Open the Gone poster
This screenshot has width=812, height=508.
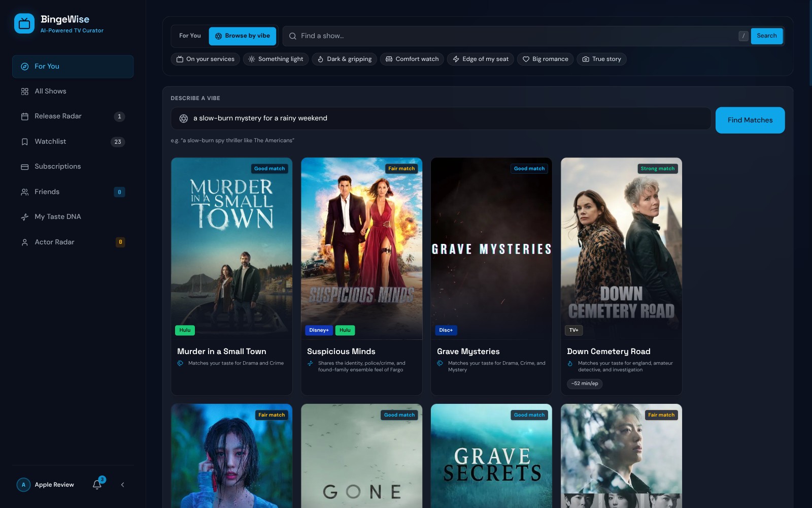pos(362,456)
